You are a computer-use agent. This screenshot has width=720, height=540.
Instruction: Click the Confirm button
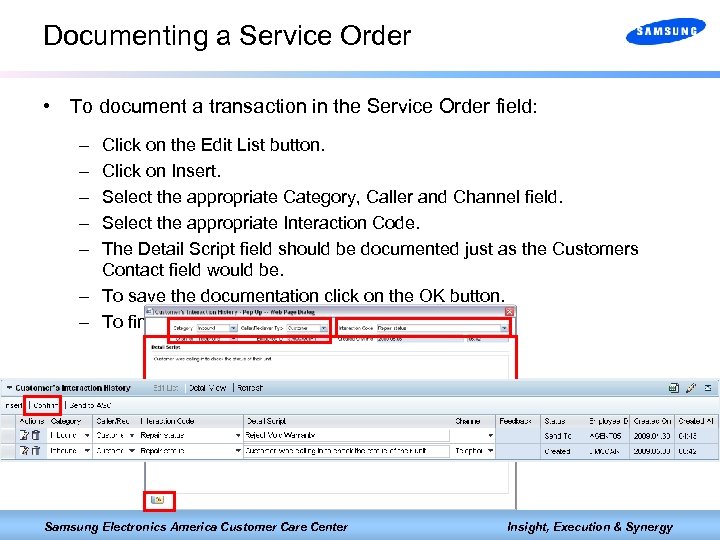[45, 405]
